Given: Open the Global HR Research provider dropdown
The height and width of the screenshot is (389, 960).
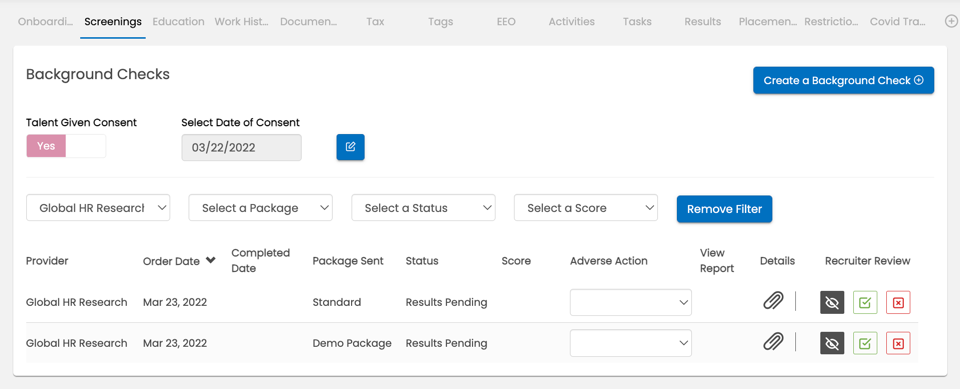Looking at the screenshot, I should pyautogui.click(x=98, y=208).
